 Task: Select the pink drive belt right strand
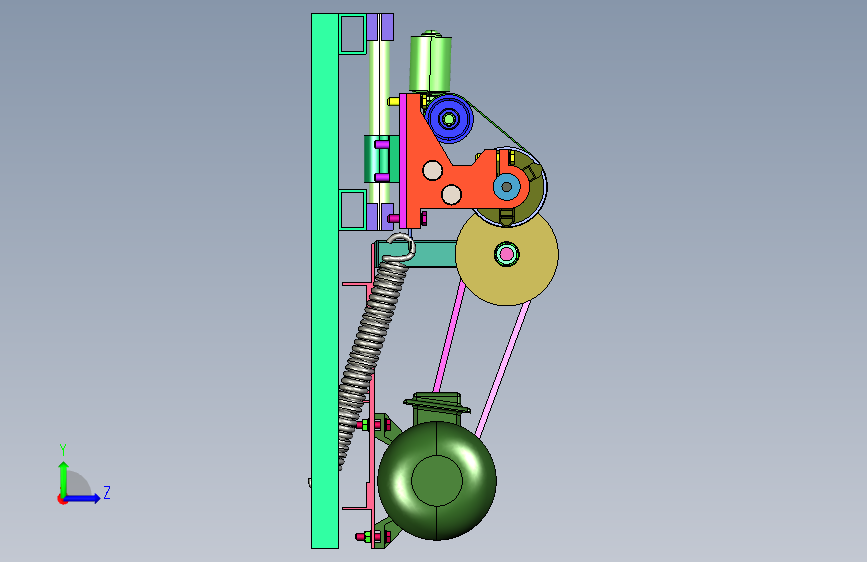(x=503, y=367)
